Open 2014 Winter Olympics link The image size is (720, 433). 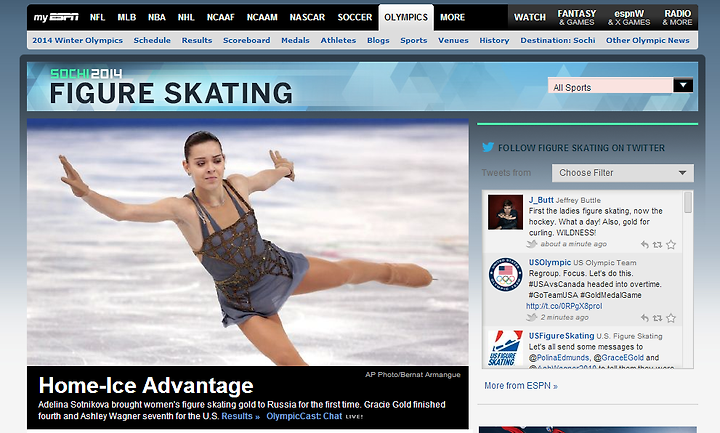click(78, 40)
